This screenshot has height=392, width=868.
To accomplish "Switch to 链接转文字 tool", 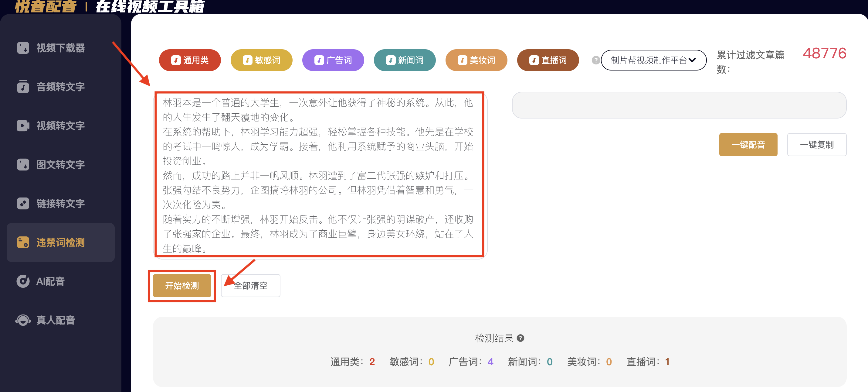I will click(x=61, y=203).
